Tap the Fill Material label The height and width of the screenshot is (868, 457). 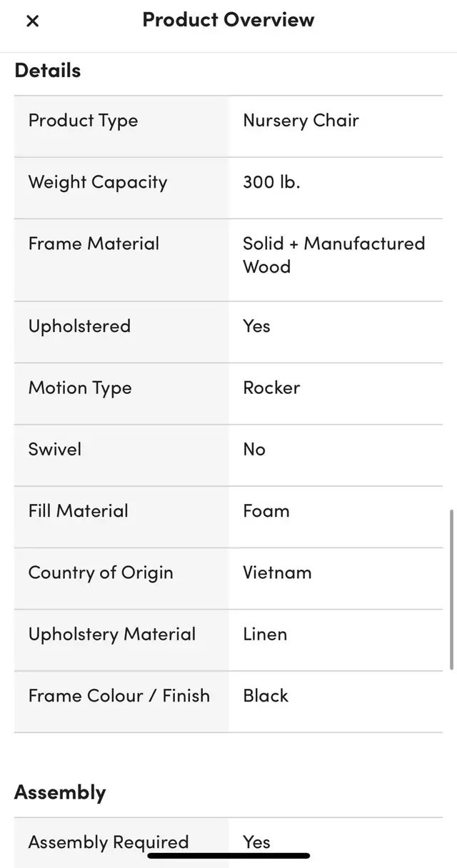click(x=79, y=510)
